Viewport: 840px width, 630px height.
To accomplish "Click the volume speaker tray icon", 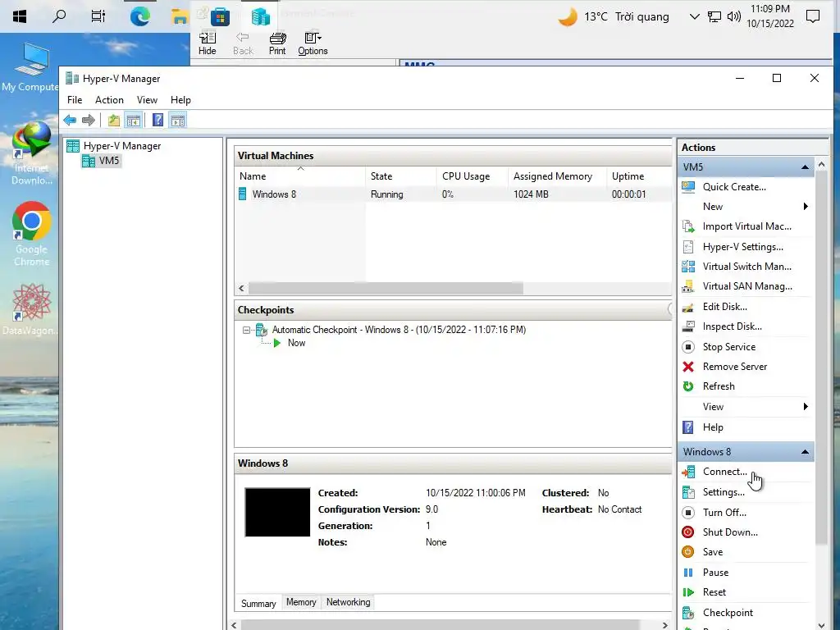I will (734, 16).
